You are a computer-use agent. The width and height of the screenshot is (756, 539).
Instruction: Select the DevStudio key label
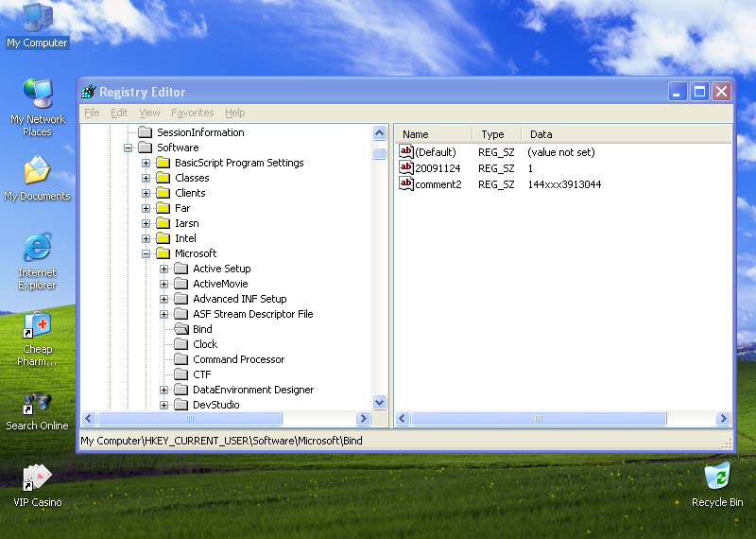tap(216, 405)
